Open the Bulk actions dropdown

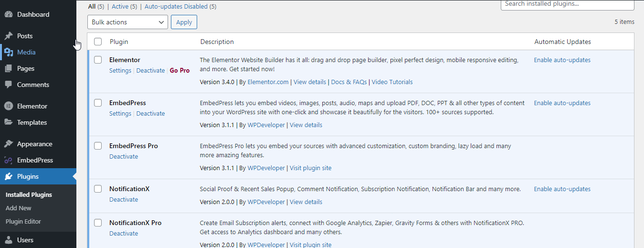coord(127,22)
